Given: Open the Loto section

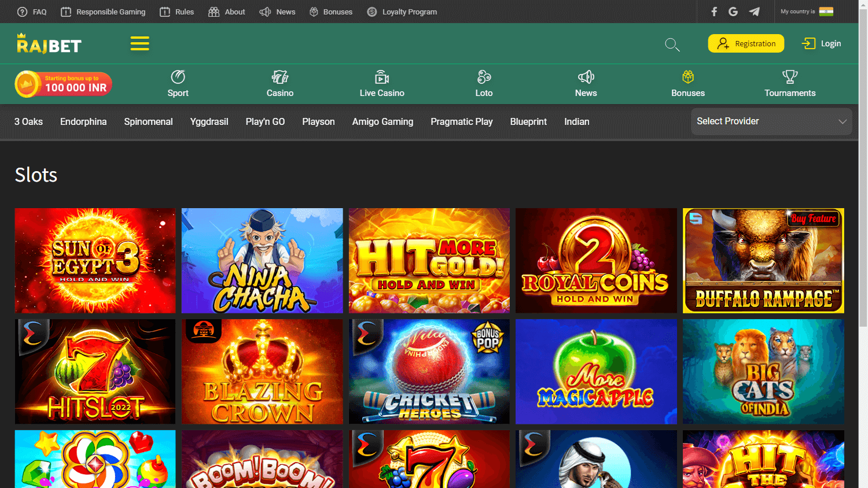Looking at the screenshot, I should tap(484, 84).
